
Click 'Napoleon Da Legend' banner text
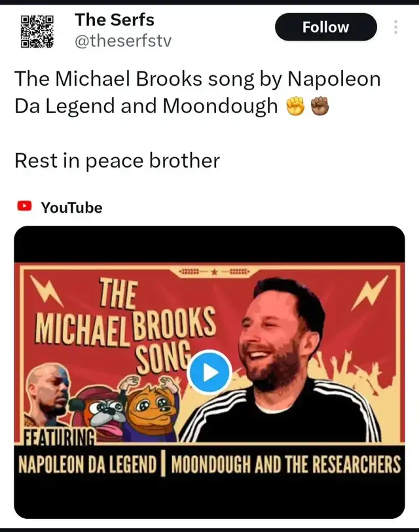87,465
